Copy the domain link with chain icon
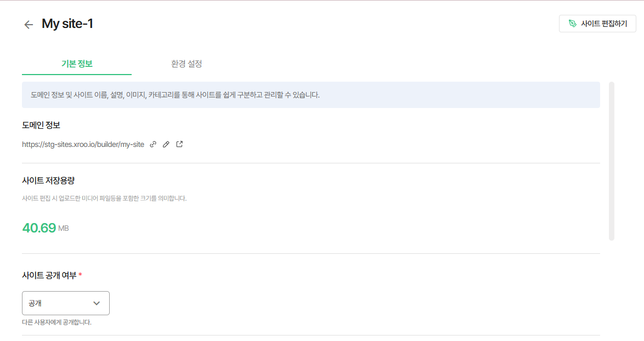This screenshot has height=341, width=644. coord(153,144)
